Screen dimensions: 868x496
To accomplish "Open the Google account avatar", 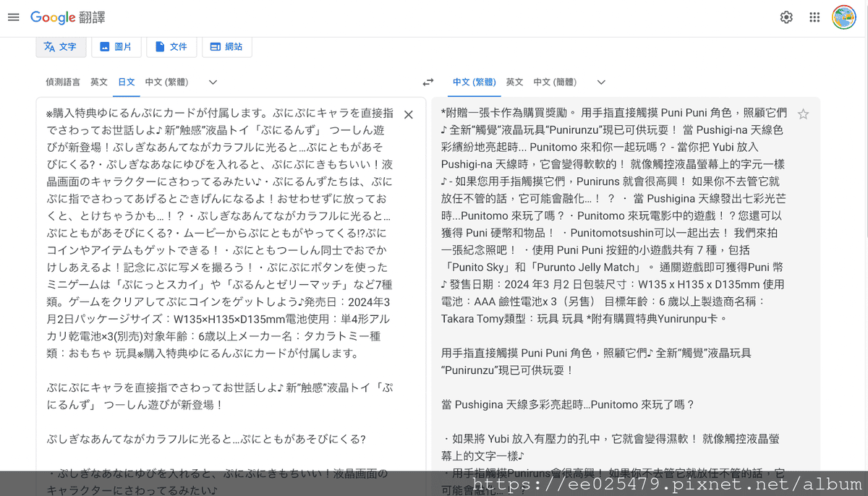I will [x=844, y=17].
